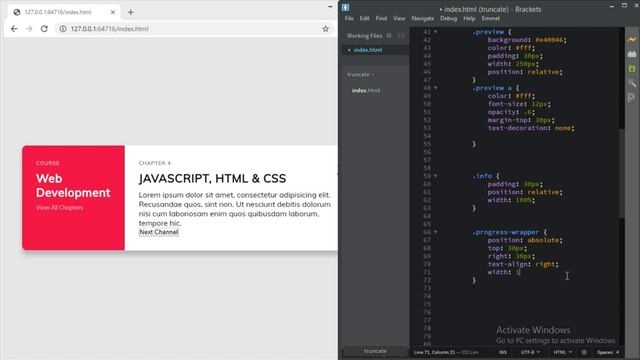Click the width: 100% line in .info rule
This screenshot has width=640, height=360.
click(511, 200)
